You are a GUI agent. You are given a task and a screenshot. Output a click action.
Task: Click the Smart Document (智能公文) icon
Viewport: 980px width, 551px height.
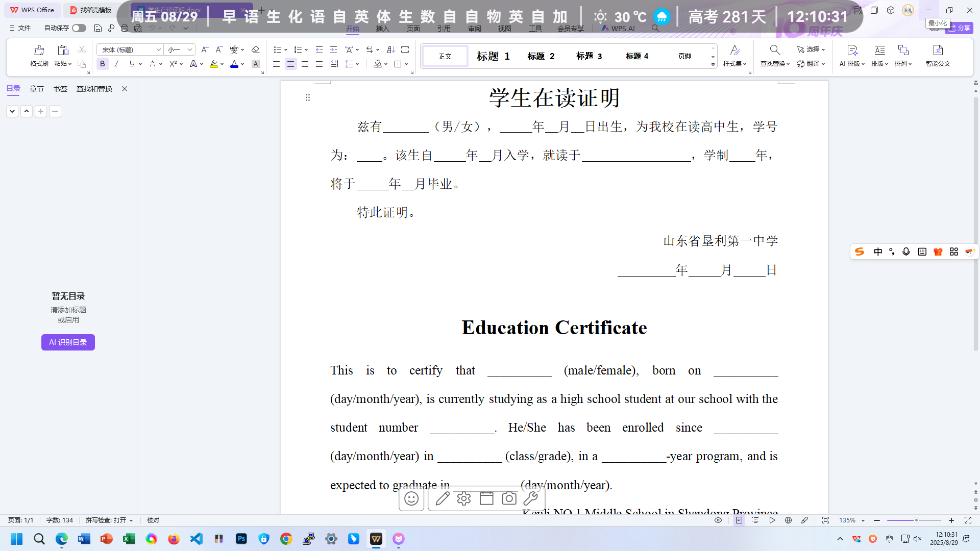[x=938, y=51]
